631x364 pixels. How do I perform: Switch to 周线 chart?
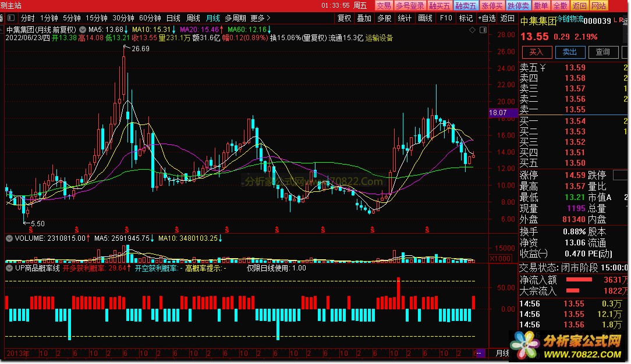coord(193,18)
